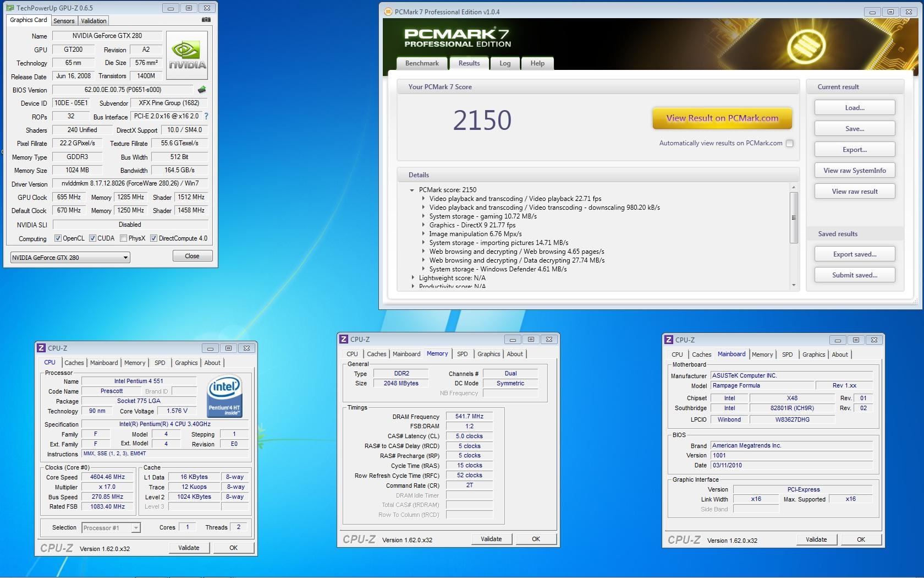Click the Load... button in PCMark

tap(855, 107)
